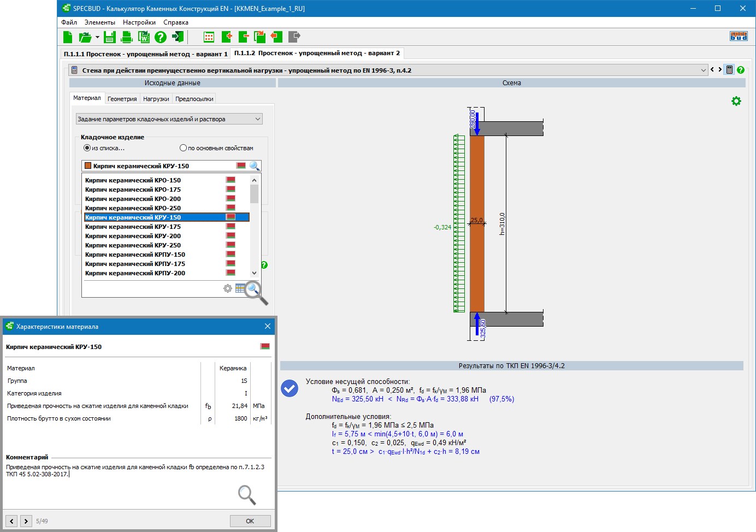Export report to Word icon
Screen dimensions: 756x532
144,37
